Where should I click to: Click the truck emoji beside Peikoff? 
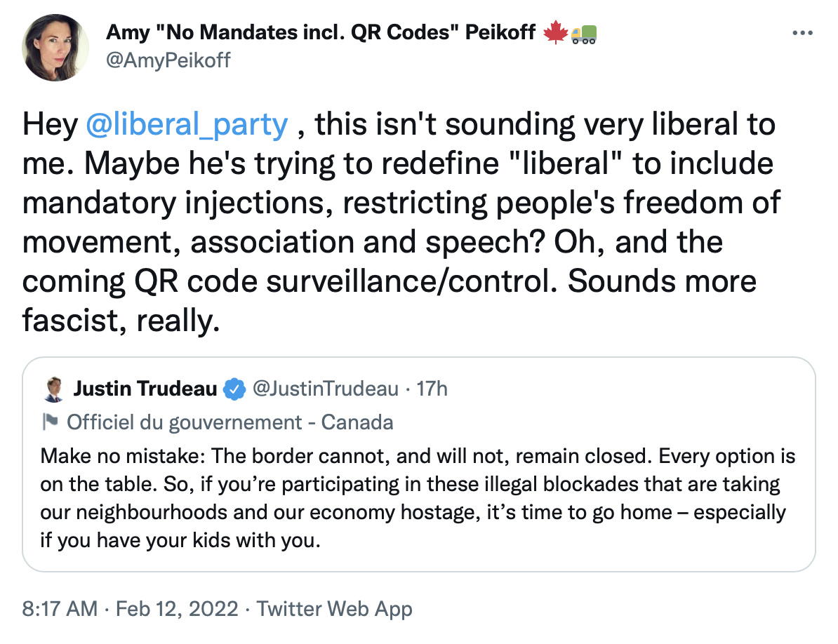(584, 34)
